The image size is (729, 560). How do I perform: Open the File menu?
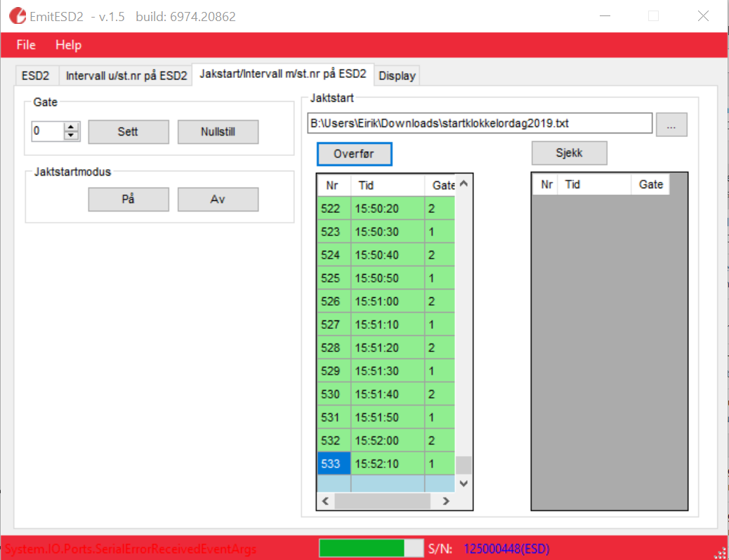tap(26, 45)
